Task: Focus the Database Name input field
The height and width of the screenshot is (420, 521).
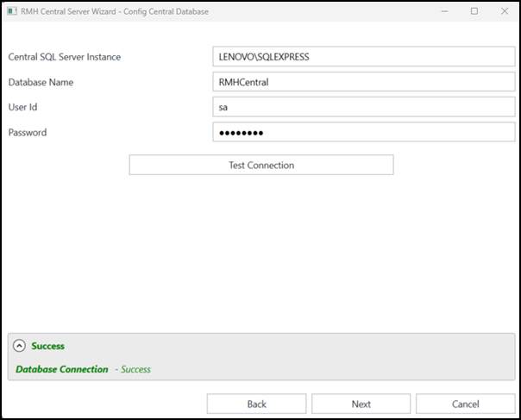Action: point(364,82)
